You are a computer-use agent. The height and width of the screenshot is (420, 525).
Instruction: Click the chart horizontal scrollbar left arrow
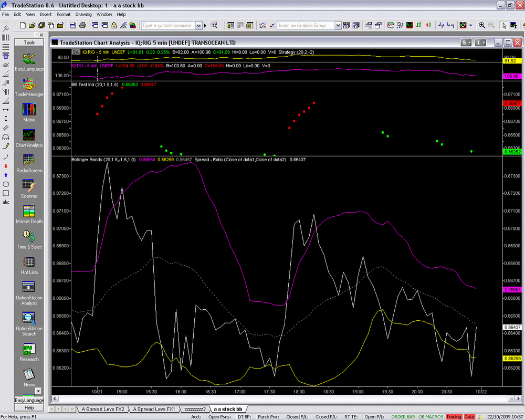point(55,398)
